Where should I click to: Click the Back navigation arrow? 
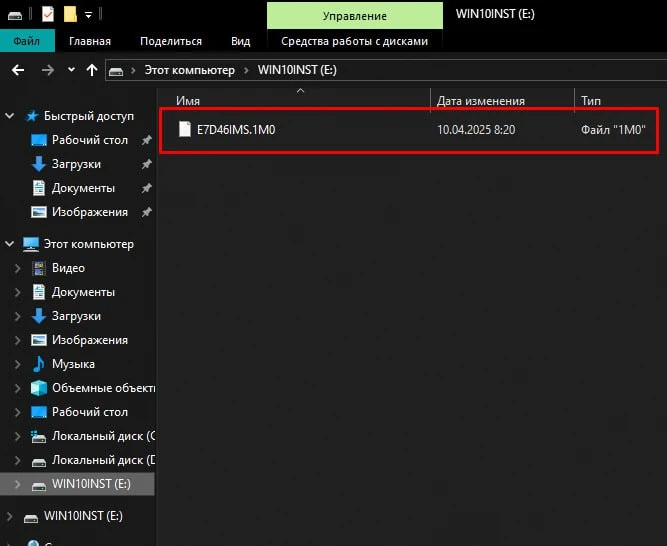coord(17,70)
